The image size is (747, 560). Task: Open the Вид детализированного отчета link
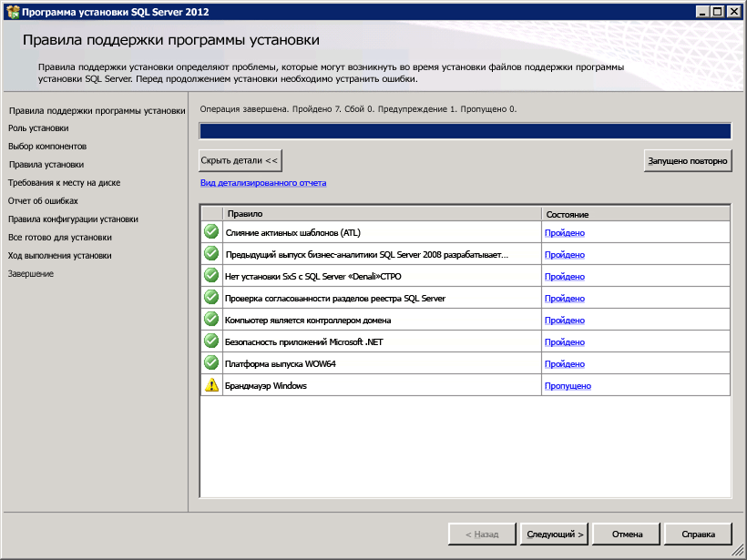click(x=262, y=183)
